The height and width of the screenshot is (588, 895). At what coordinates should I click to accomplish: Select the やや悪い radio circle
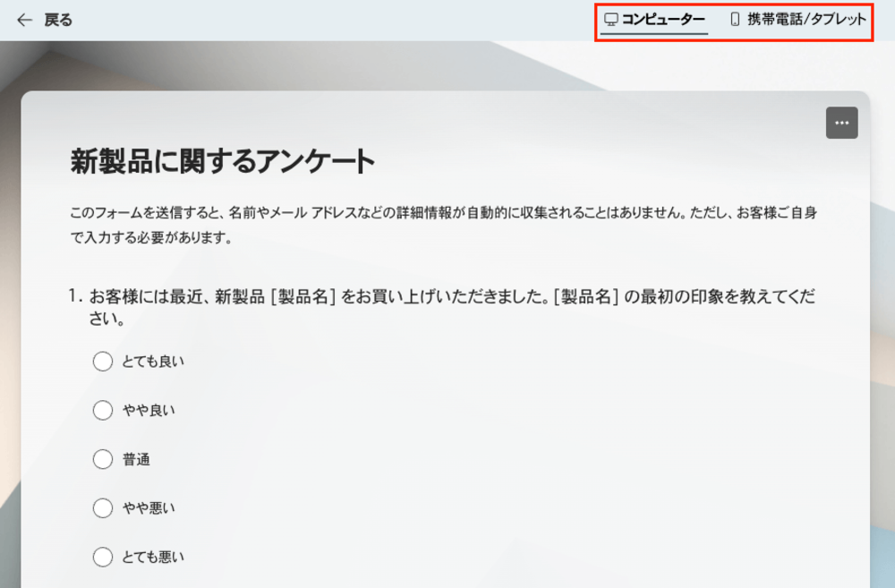103,508
